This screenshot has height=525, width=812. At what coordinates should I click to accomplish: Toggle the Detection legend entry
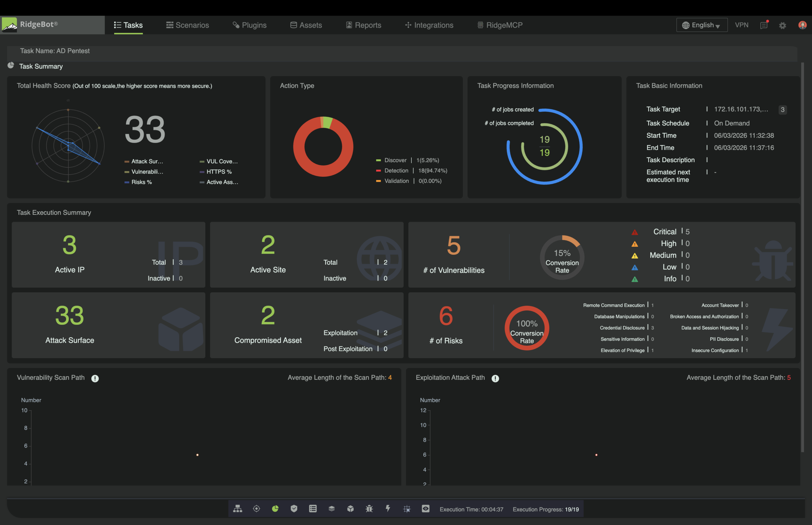tap(411, 170)
